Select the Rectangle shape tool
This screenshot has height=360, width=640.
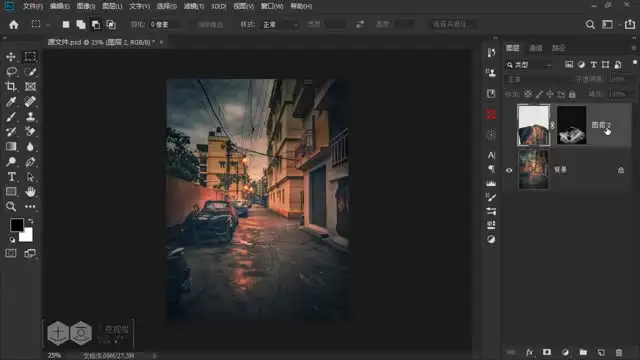click(x=11, y=191)
